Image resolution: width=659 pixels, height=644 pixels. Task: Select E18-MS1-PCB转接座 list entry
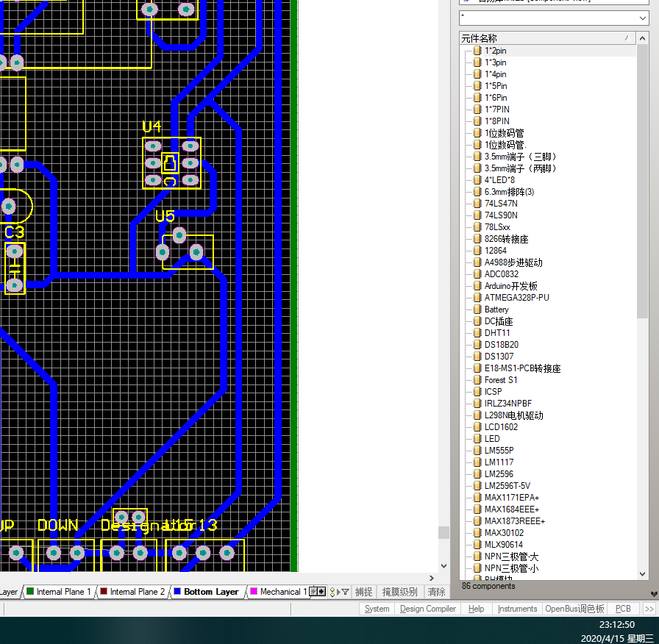pos(522,368)
